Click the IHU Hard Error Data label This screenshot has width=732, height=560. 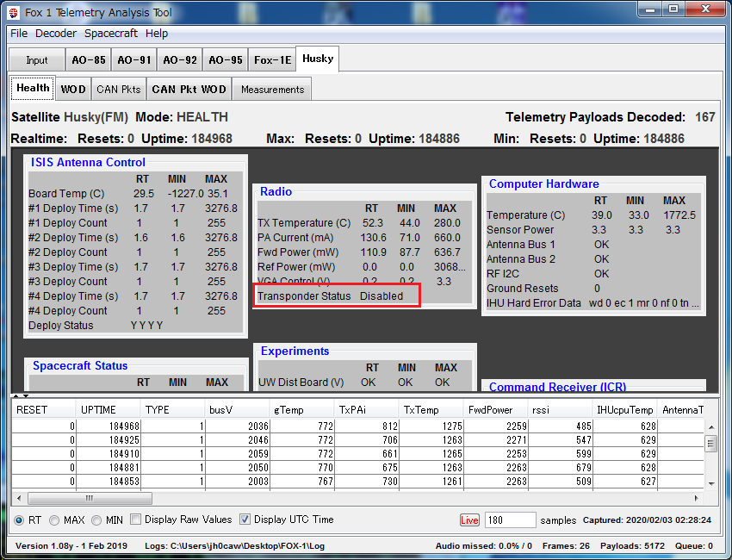coord(534,303)
